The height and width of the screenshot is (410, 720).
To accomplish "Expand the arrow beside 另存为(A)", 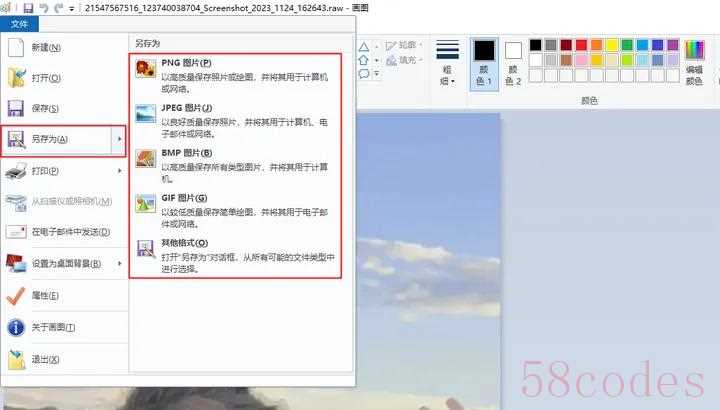I will 119,139.
